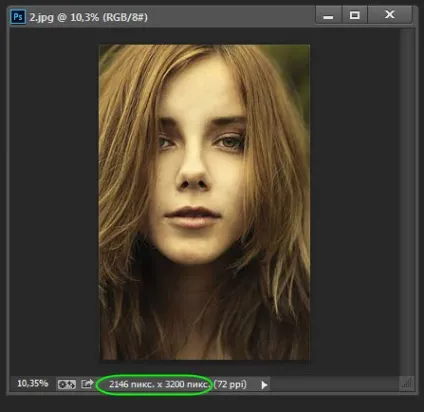The image size is (424, 412).
Task: Click the horizontal scrollbar track in status bar
Action: click(333, 384)
